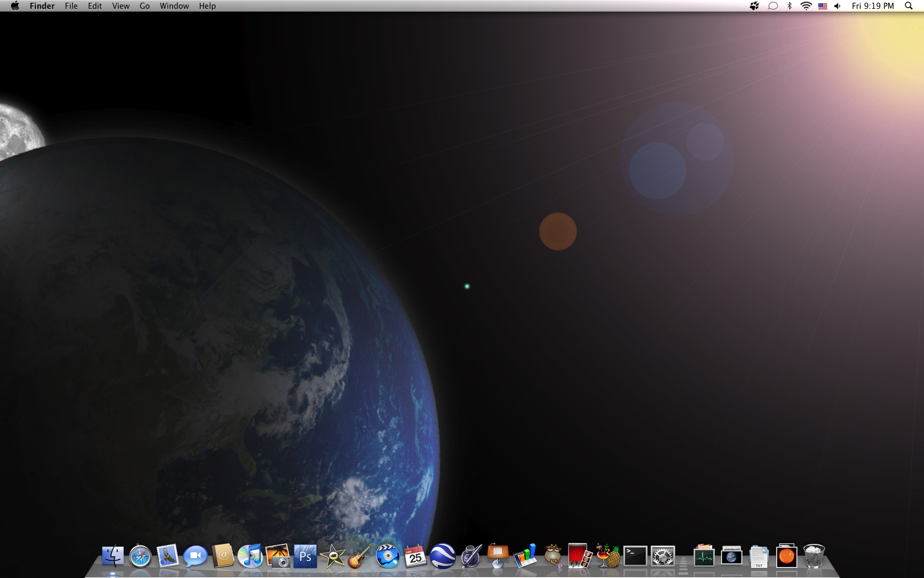Open Activity Monitor folder stack in Dock
Viewport: 924px width, 578px height.
[704, 556]
